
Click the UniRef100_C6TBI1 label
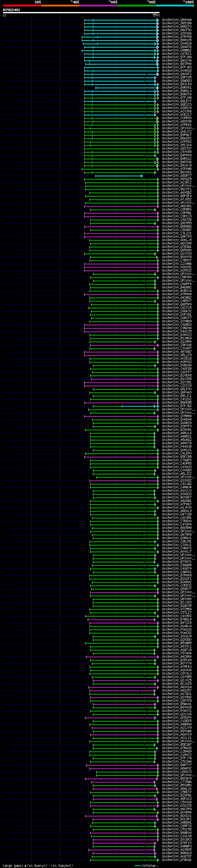pyautogui.click(x=176, y=54)
